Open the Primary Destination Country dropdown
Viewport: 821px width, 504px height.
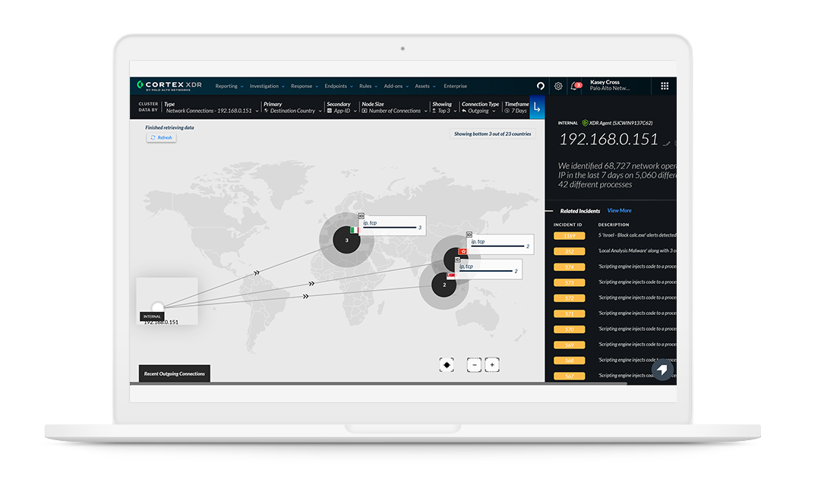pos(295,110)
